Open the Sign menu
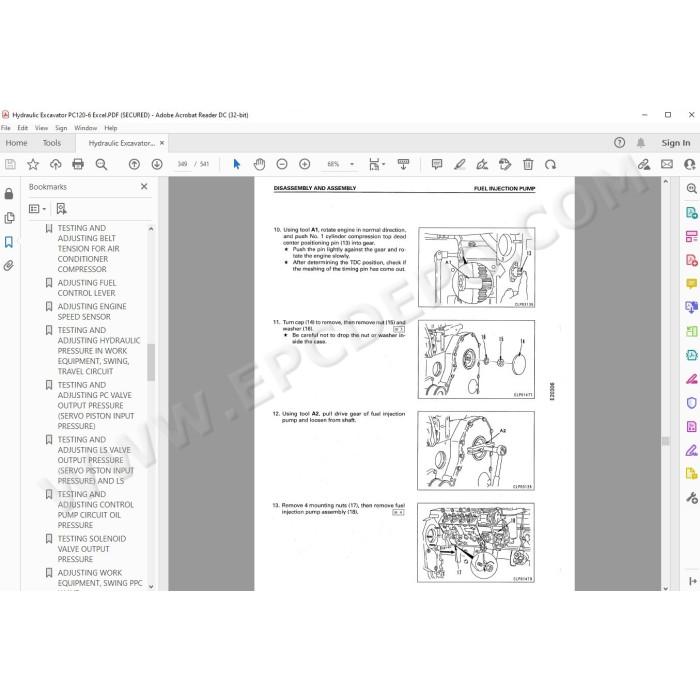700x700 pixels. (61, 128)
